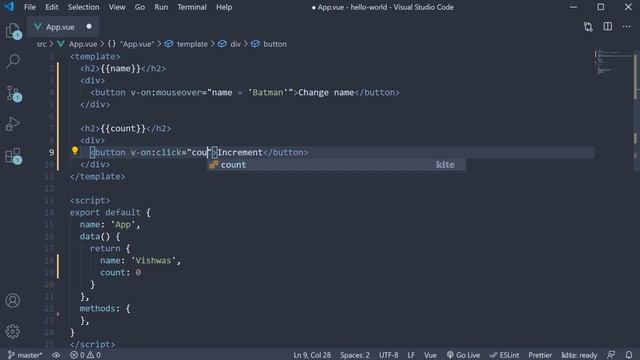Image resolution: width=640 pixels, height=360 pixels.
Task: Open the Go menu
Action: click(140, 7)
